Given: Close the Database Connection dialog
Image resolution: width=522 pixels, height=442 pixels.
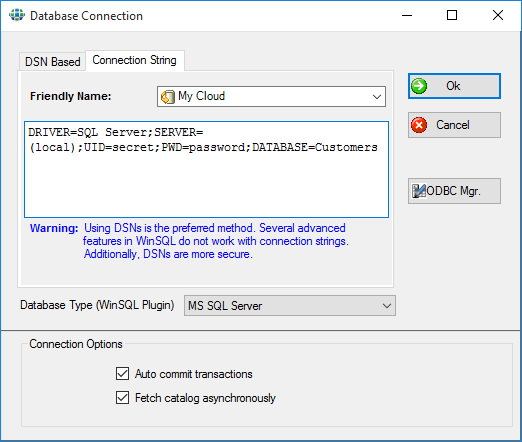Looking at the screenshot, I should pos(498,15).
